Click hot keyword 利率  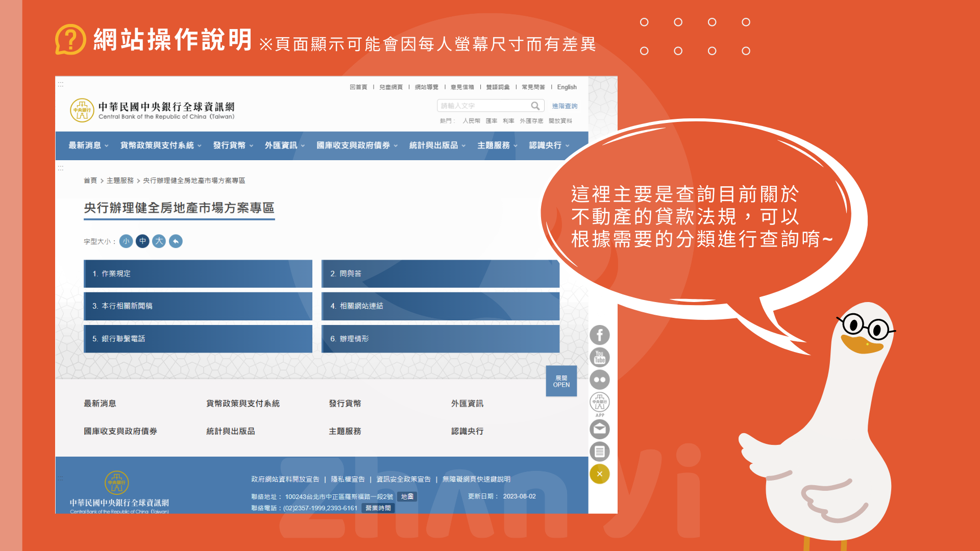click(x=508, y=121)
